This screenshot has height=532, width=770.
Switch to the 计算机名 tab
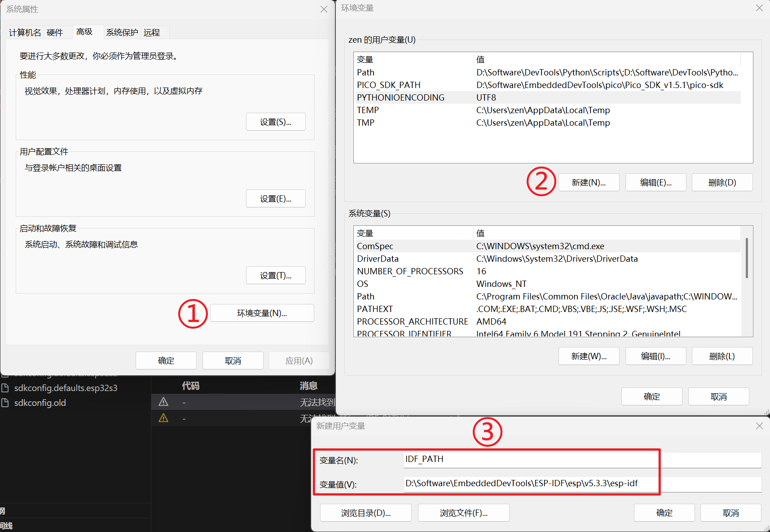(24, 32)
